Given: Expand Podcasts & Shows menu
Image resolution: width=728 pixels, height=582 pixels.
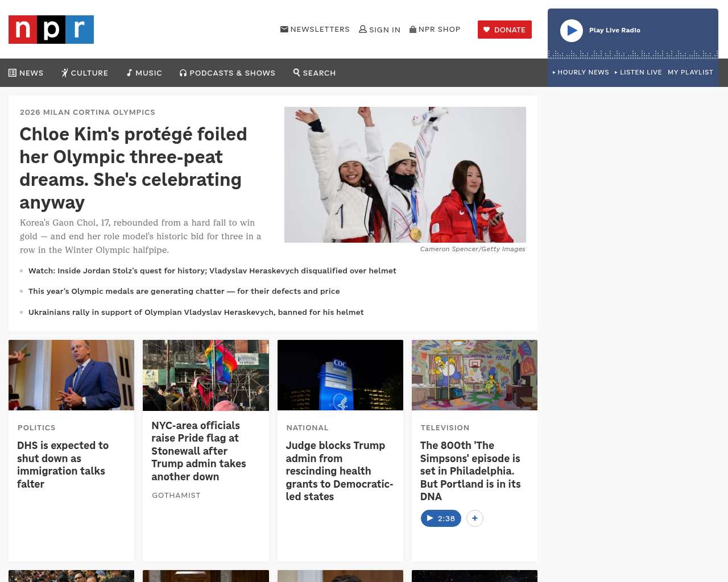Looking at the screenshot, I should click(227, 73).
